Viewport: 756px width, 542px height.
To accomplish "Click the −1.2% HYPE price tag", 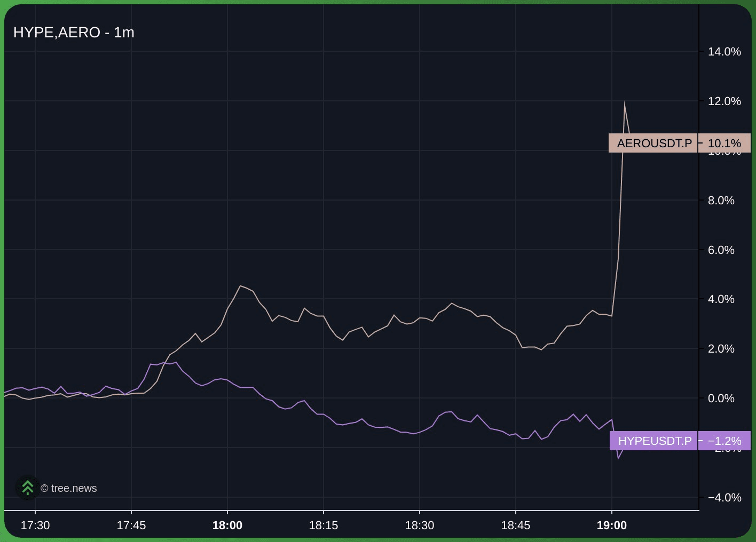I will point(724,441).
